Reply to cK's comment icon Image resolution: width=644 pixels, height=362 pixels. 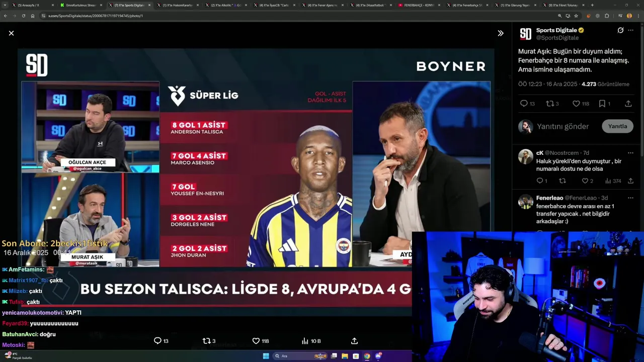click(x=541, y=181)
